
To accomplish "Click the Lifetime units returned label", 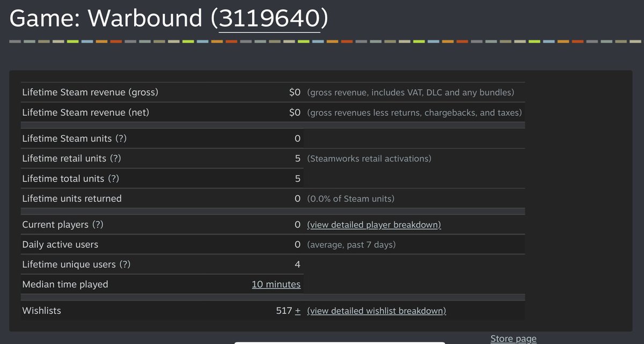I will tap(72, 199).
